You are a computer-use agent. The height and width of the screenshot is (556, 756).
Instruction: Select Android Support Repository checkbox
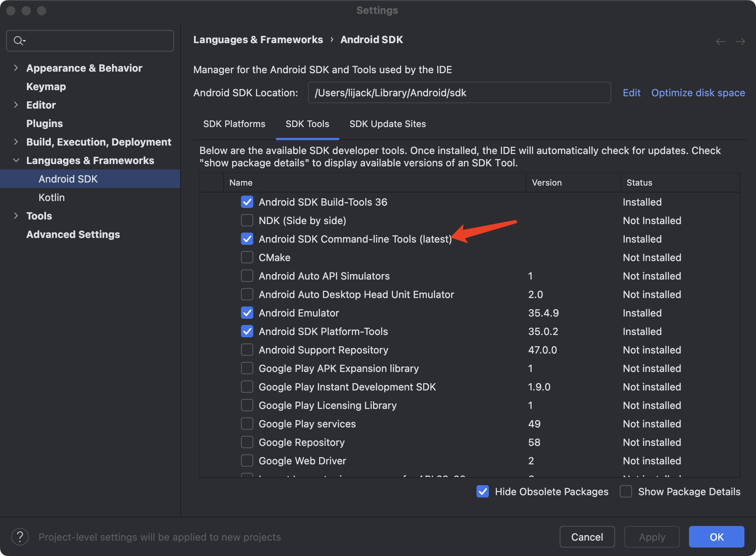pyautogui.click(x=247, y=350)
